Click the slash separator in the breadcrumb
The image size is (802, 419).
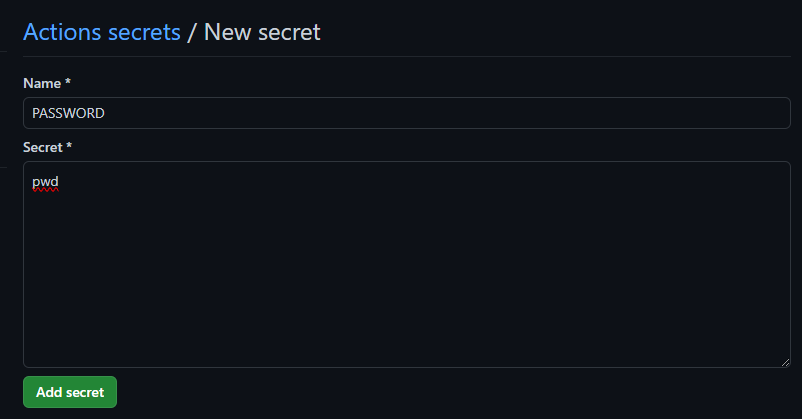click(x=192, y=32)
